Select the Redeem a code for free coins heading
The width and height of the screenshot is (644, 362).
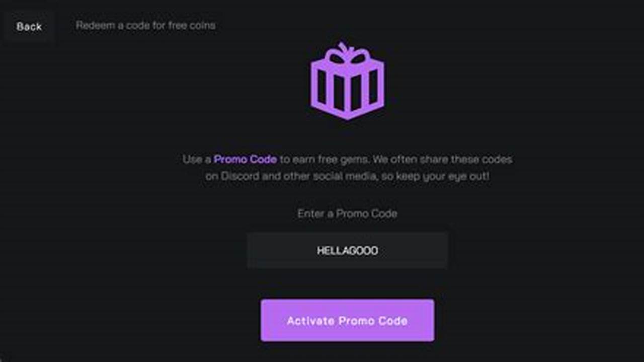pyautogui.click(x=145, y=25)
